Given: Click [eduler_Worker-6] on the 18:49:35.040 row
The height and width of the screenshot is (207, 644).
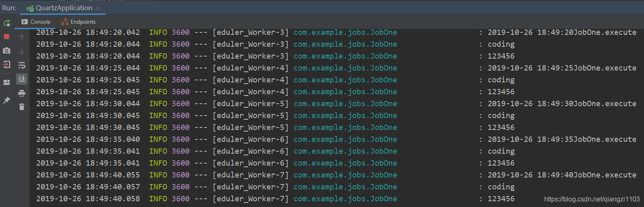Looking at the screenshot, I should click(250, 139).
